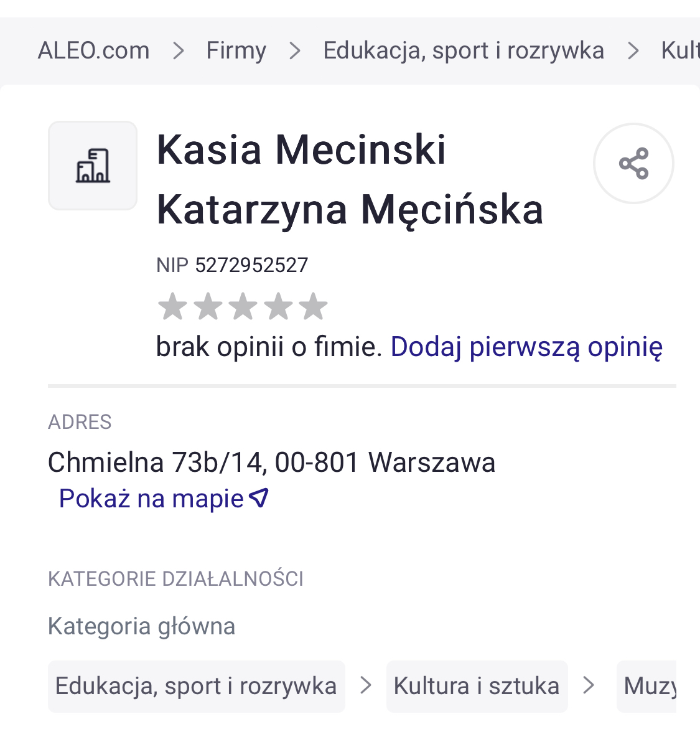Click the map arrow icon beside Pokaż na mapie
The image size is (700, 747).
pos(259,497)
